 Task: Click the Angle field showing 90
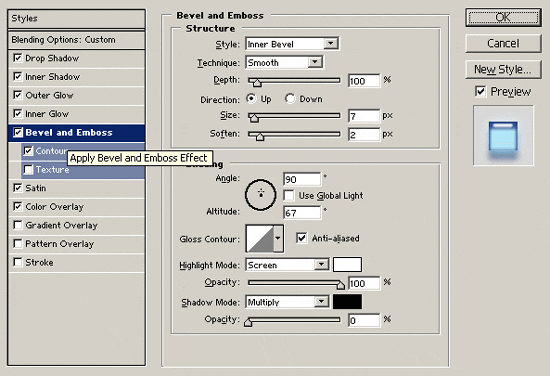[302, 179]
